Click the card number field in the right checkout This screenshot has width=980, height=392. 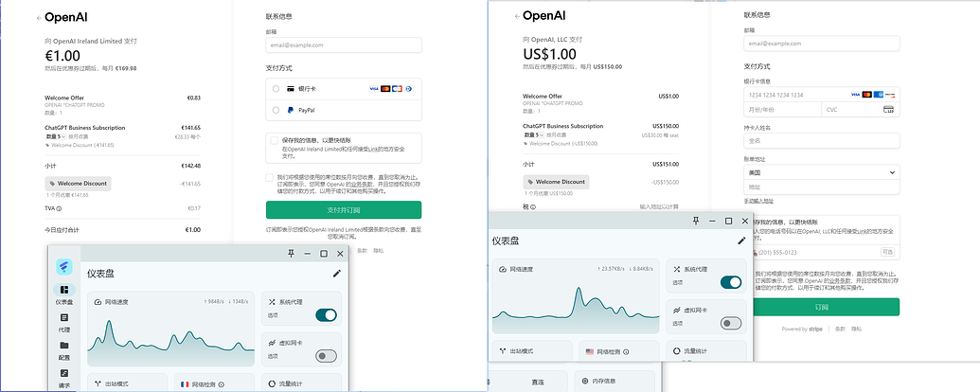click(x=821, y=95)
